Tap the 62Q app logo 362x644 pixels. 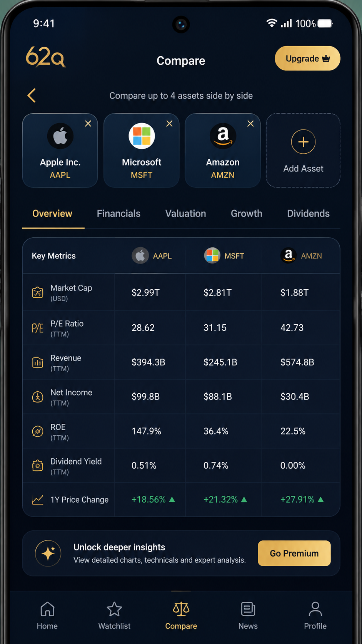point(45,57)
